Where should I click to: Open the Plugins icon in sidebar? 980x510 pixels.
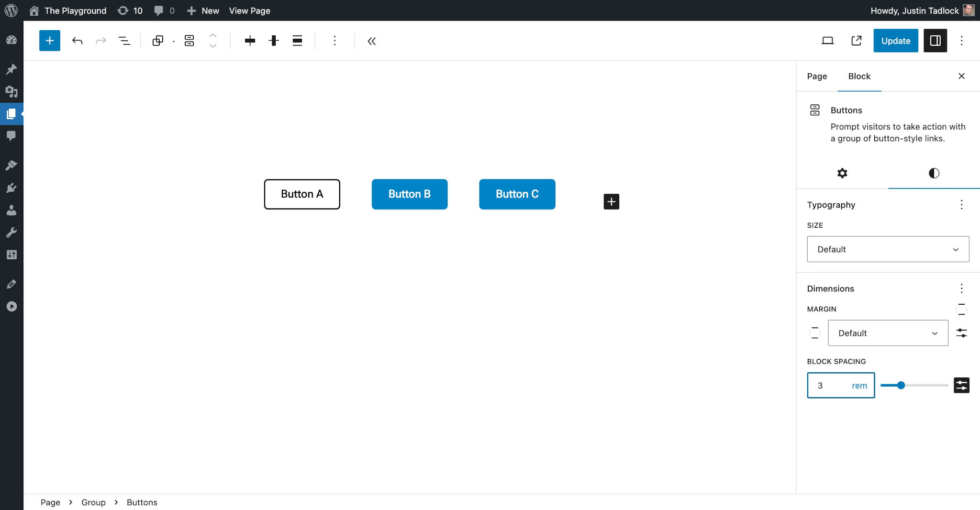pyautogui.click(x=11, y=188)
